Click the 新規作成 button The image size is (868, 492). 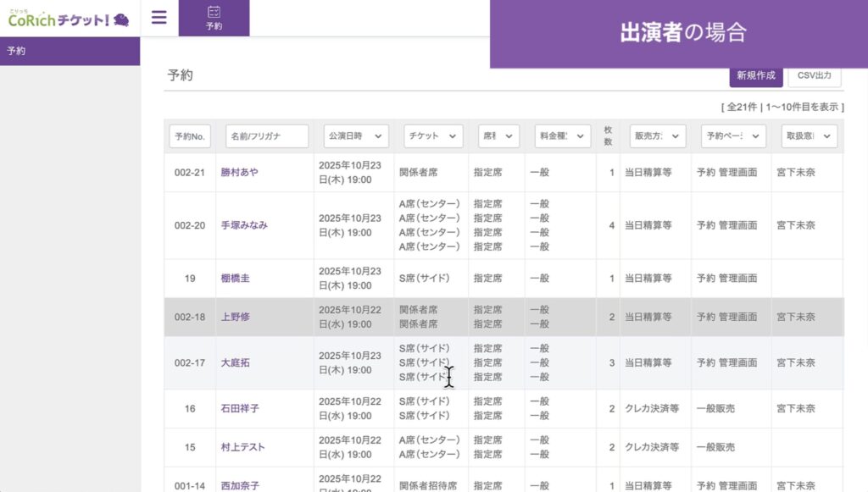pos(755,75)
